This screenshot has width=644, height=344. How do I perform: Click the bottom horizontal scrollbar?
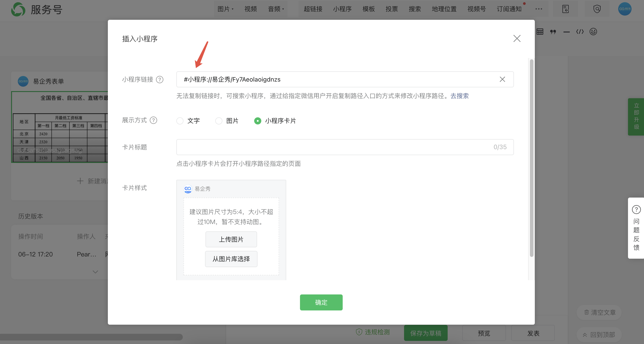[91, 337]
